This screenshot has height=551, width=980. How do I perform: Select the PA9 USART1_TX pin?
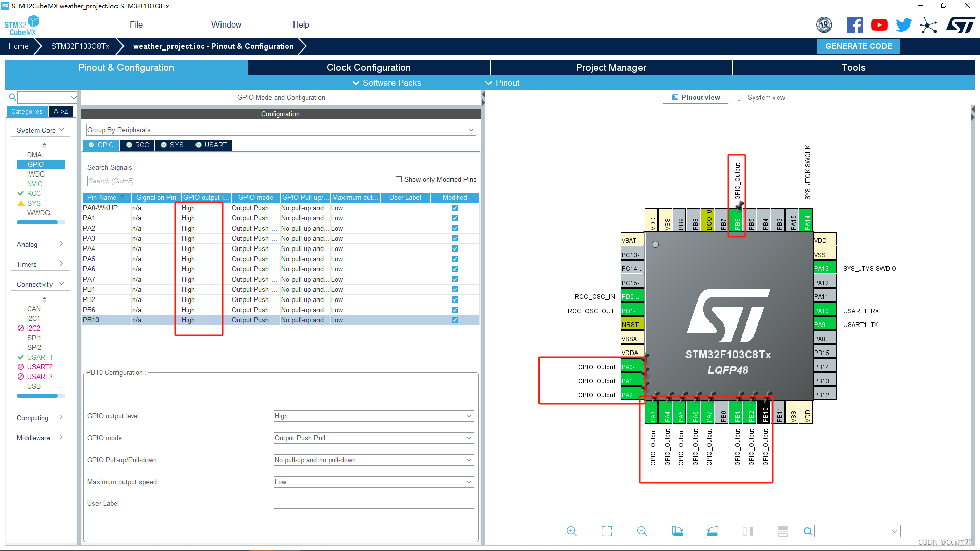click(824, 324)
